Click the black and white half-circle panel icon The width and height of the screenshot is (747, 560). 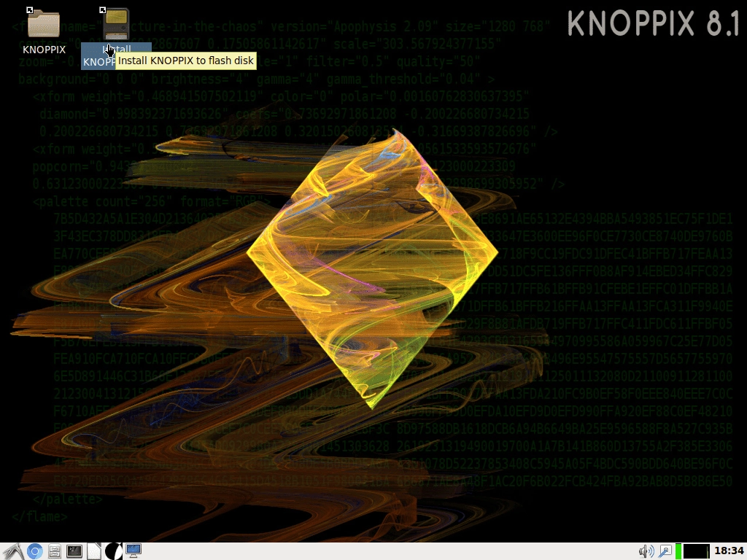(x=113, y=551)
